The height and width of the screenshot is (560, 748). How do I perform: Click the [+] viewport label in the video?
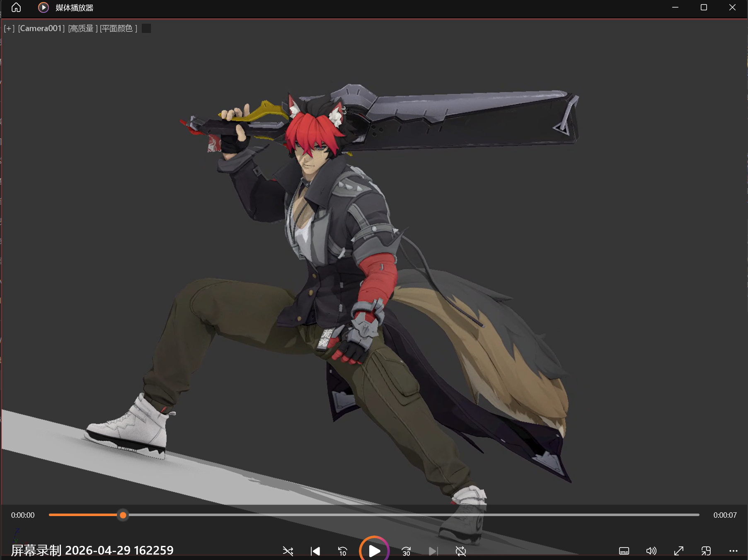click(9, 28)
